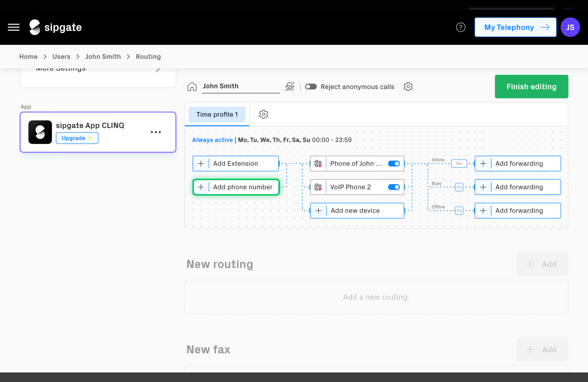Viewport: 588px width, 382px height.
Task: Disable the Phone of John device toggle
Action: [x=394, y=163]
